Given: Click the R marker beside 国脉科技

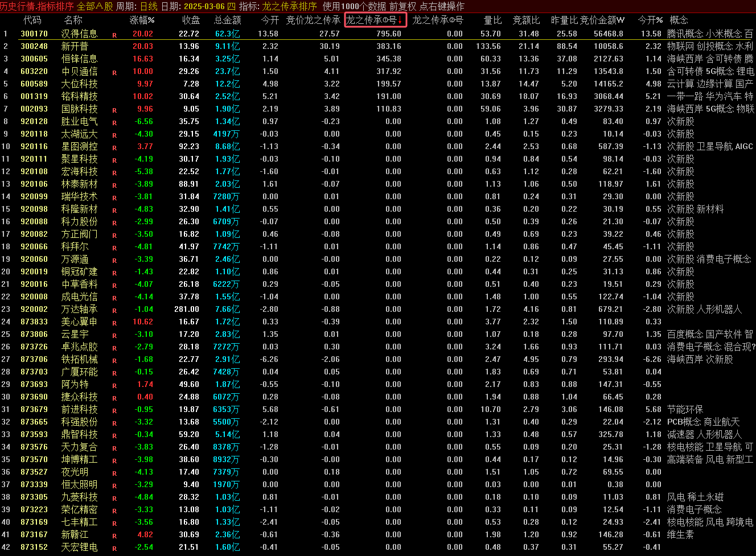Looking at the screenshot, I should [114, 110].
